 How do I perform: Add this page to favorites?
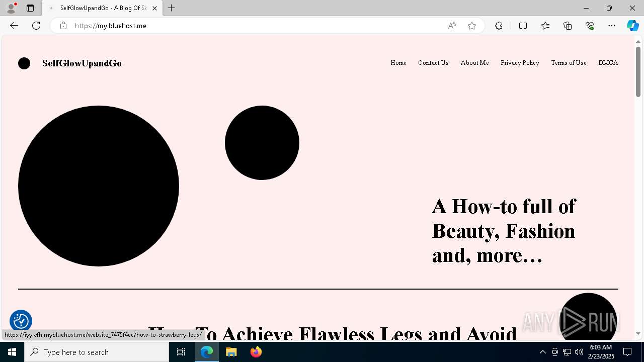472,26
